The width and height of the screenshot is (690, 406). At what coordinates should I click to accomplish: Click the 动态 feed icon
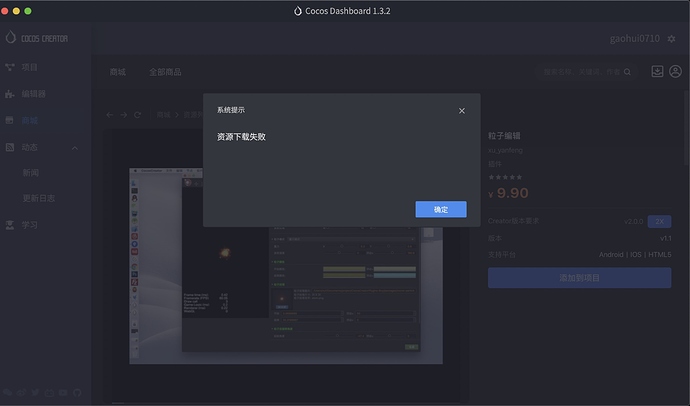click(x=10, y=147)
